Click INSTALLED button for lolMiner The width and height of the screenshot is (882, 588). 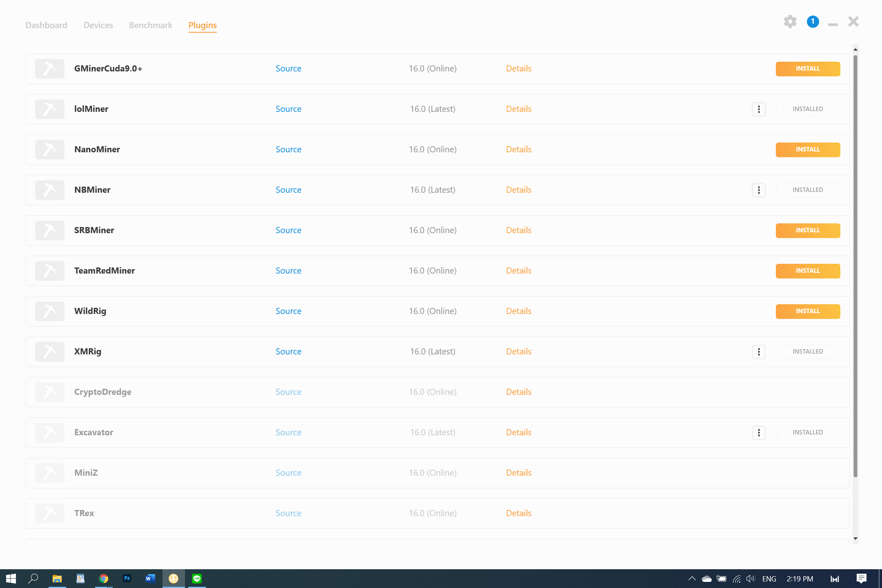[808, 109]
